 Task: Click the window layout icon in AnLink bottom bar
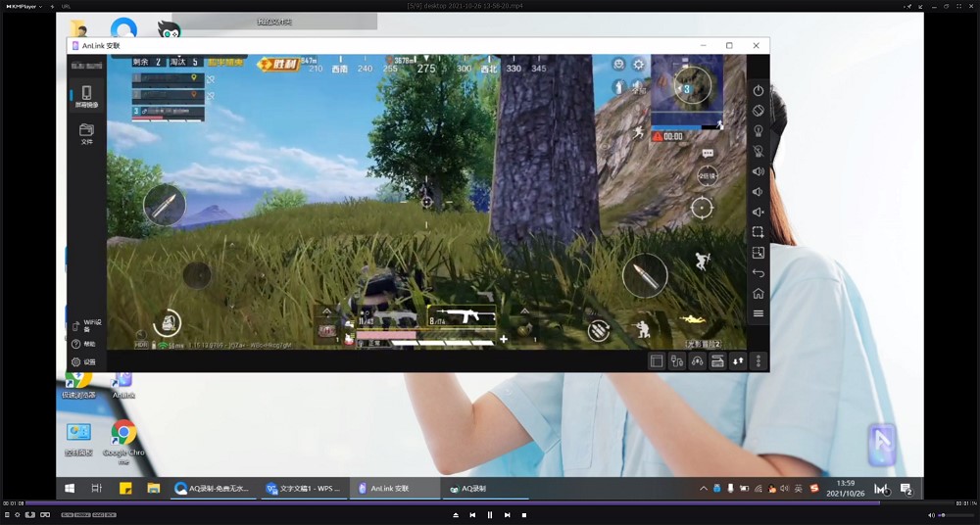click(657, 361)
